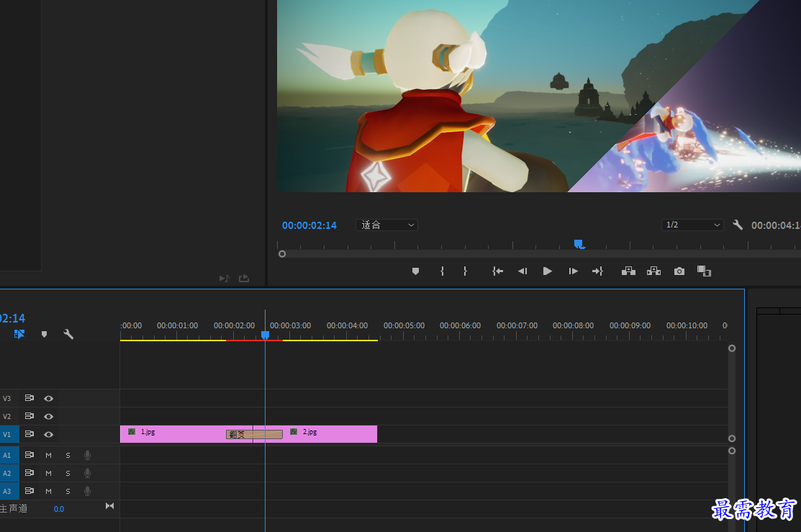This screenshot has width=801, height=532.
Task: Click the timeline playhead handle
Action: [265, 335]
